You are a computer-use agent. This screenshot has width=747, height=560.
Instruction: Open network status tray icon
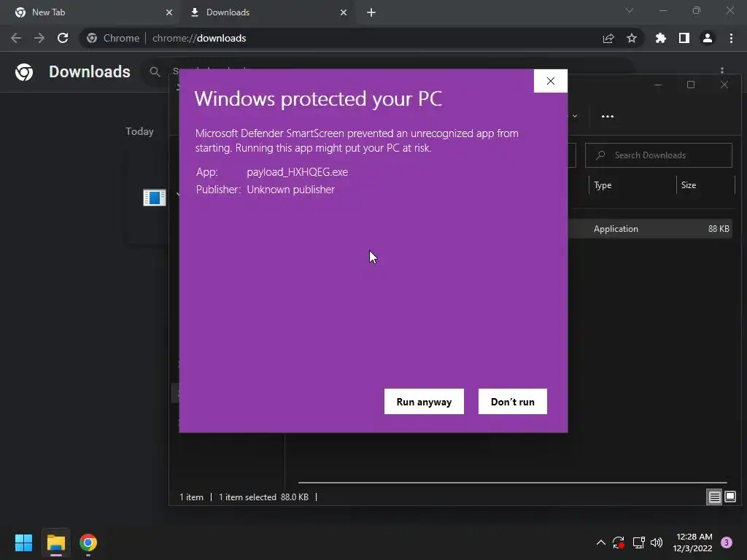tap(638, 542)
